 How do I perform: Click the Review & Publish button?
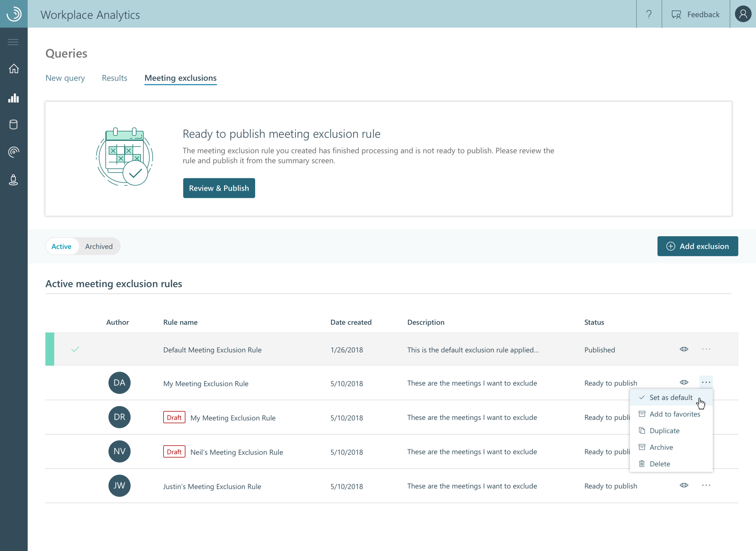[219, 188]
